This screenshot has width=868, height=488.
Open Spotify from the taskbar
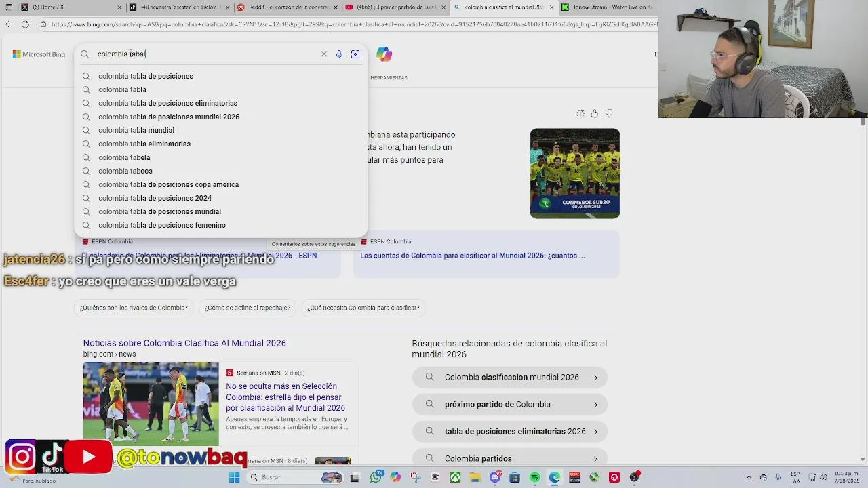(534, 477)
